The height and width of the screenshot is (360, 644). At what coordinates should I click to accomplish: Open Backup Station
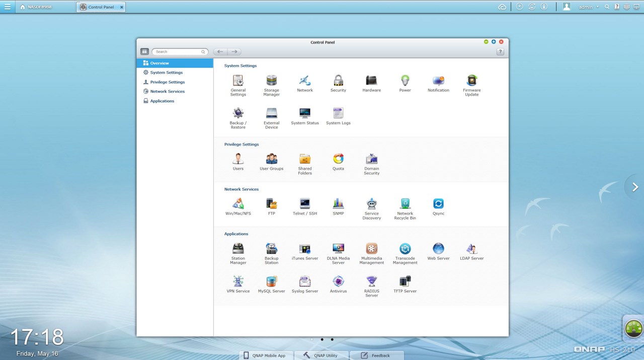click(x=272, y=253)
